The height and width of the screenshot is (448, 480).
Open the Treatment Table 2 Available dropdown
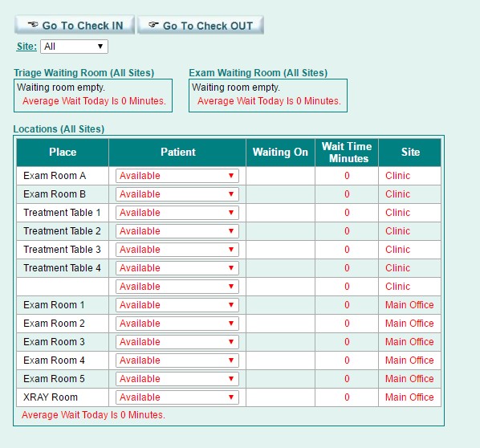[x=177, y=231]
